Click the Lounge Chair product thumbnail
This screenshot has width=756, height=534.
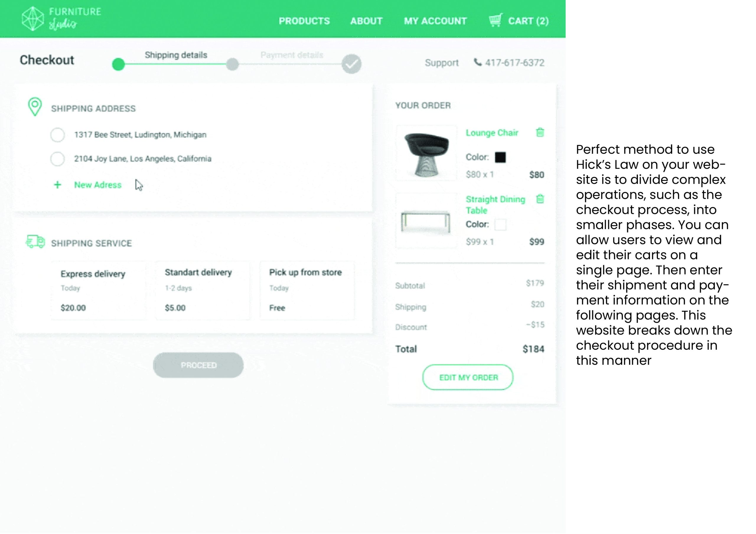426,153
